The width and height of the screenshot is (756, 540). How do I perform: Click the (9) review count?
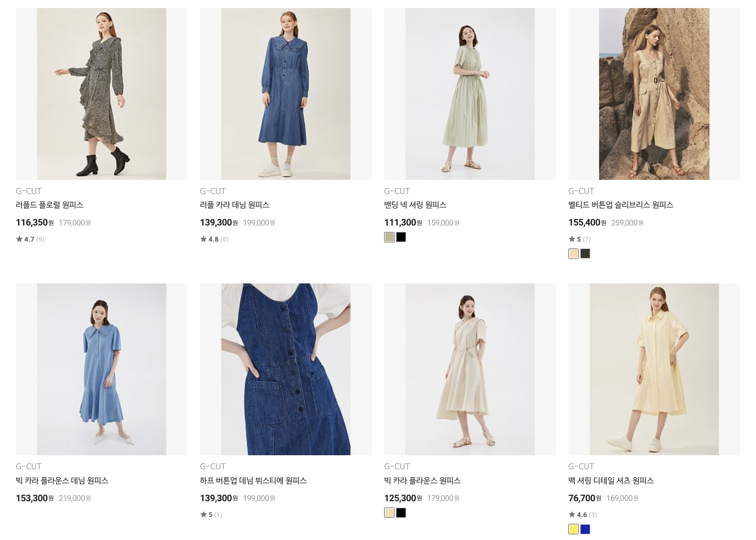tap(40, 239)
